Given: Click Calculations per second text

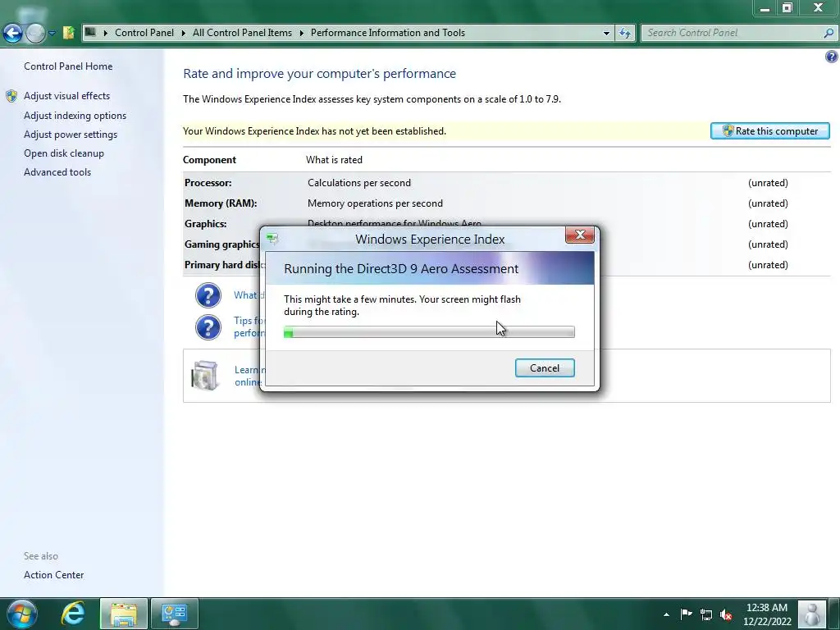Looking at the screenshot, I should pos(359,183).
